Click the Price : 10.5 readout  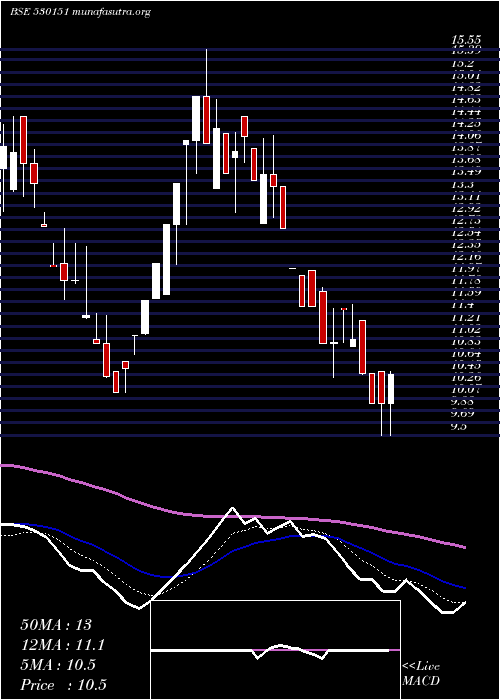pos(63,685)
